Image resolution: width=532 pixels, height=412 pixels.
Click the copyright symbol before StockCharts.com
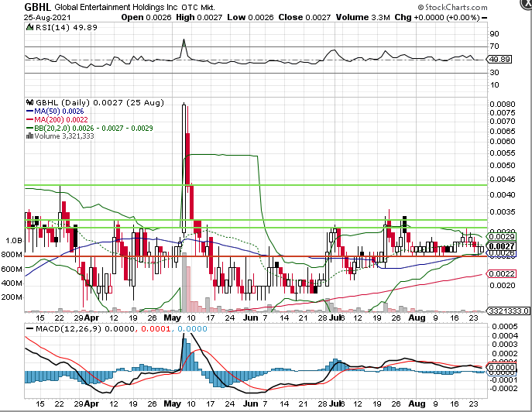[420, 7]
